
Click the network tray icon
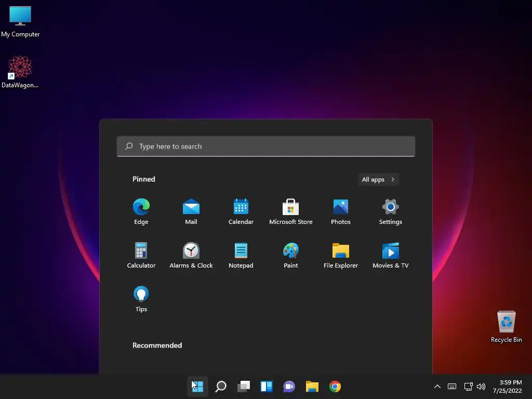pyautogui.click(x=469, y=387)
